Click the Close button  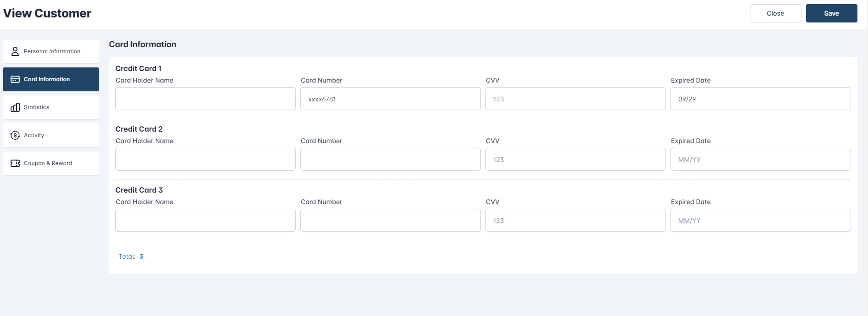point(775,13)
